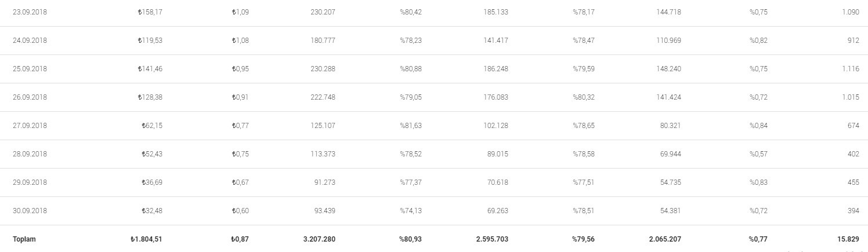
Task: Select the 28.09.2018 date cell
Action: point(30,154)
